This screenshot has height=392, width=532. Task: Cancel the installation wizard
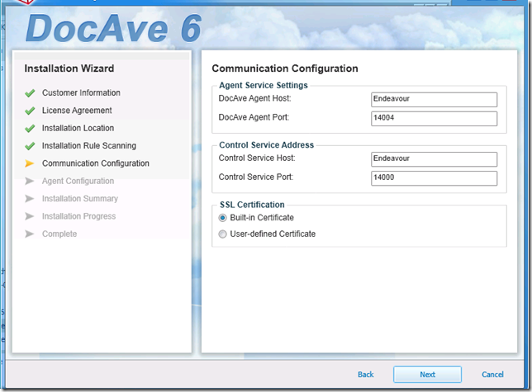point(492,375)
